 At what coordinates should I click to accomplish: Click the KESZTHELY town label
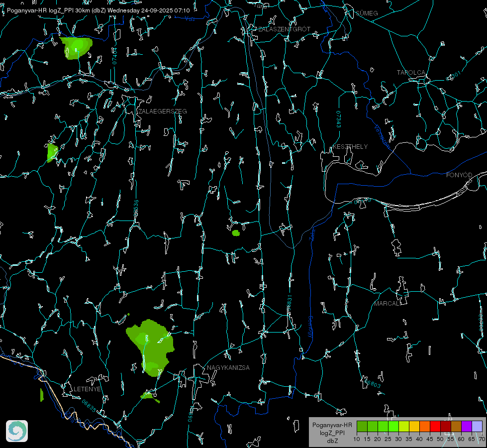coord(350,147)
